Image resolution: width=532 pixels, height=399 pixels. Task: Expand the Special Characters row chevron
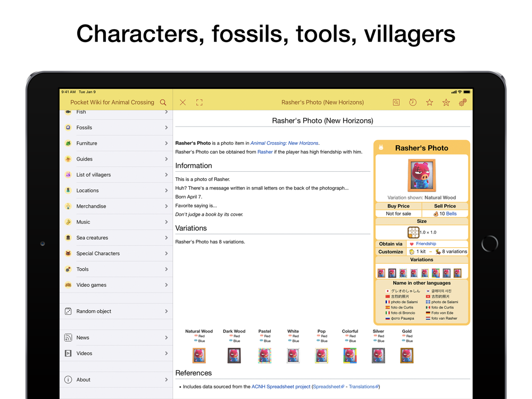[166, 253]
